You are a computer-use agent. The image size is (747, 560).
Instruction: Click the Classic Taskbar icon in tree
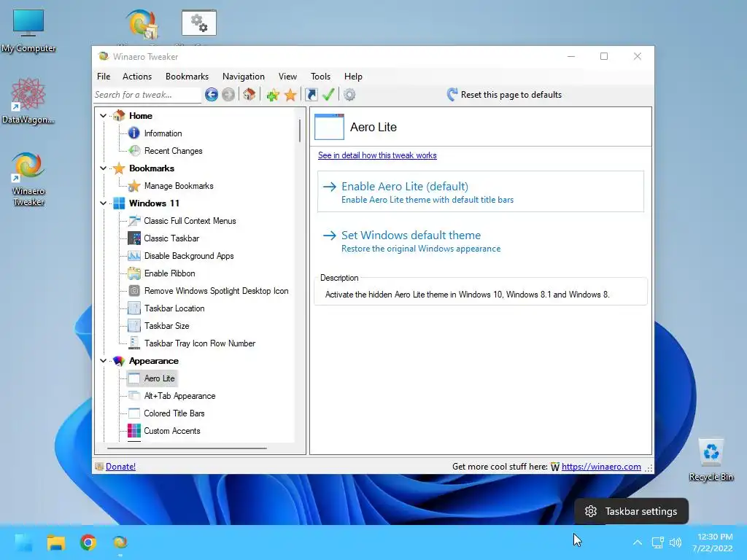(x=134, y=238)
